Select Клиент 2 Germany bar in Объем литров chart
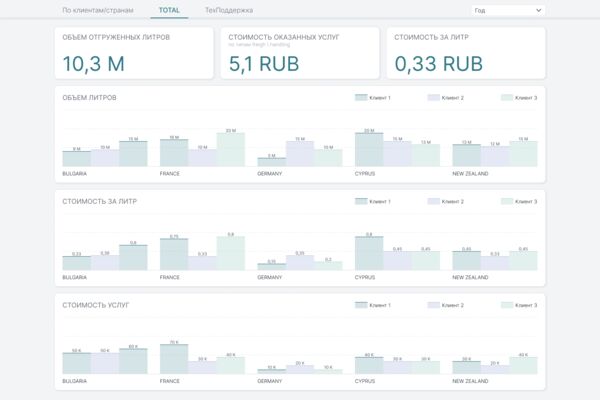600x400 pixels. click(300, 154)
